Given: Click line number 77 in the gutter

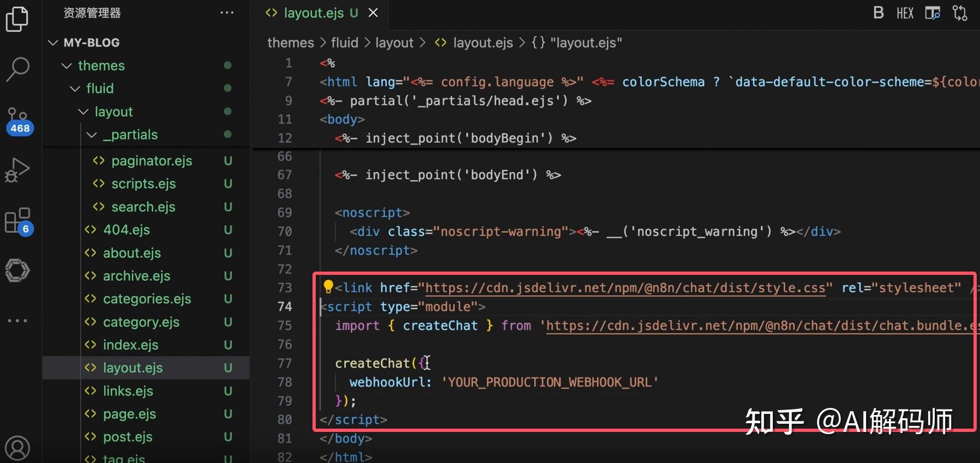Looking at the screenshot, I should tap(285, 363).
